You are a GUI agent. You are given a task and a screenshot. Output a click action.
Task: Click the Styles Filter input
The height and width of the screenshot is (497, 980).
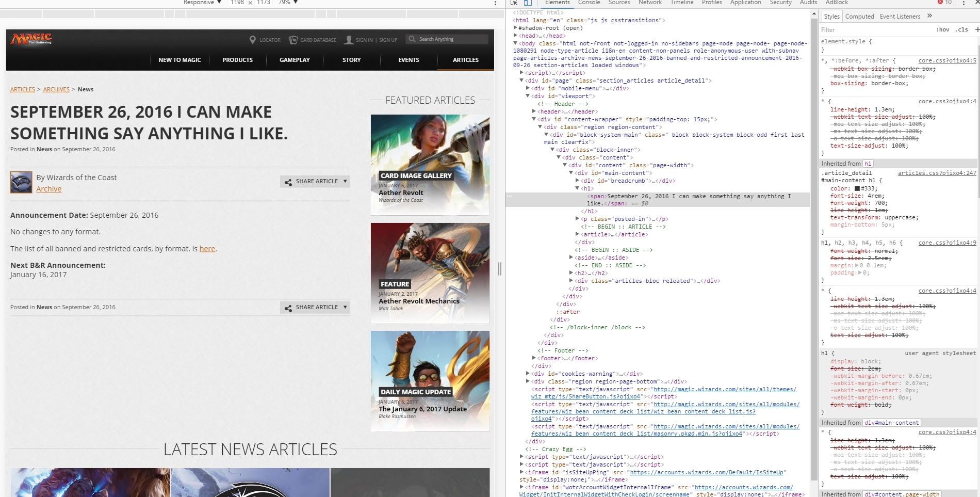(877, 30)
